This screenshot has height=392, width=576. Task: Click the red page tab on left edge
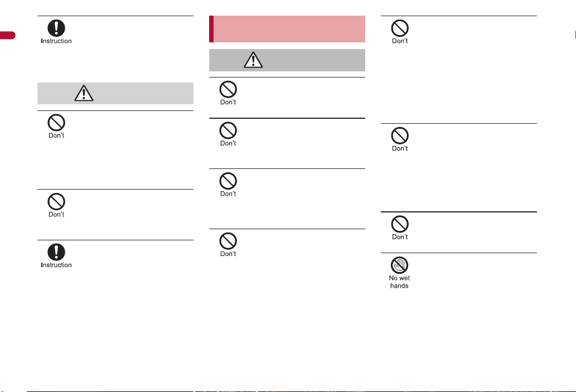(8, 35)
